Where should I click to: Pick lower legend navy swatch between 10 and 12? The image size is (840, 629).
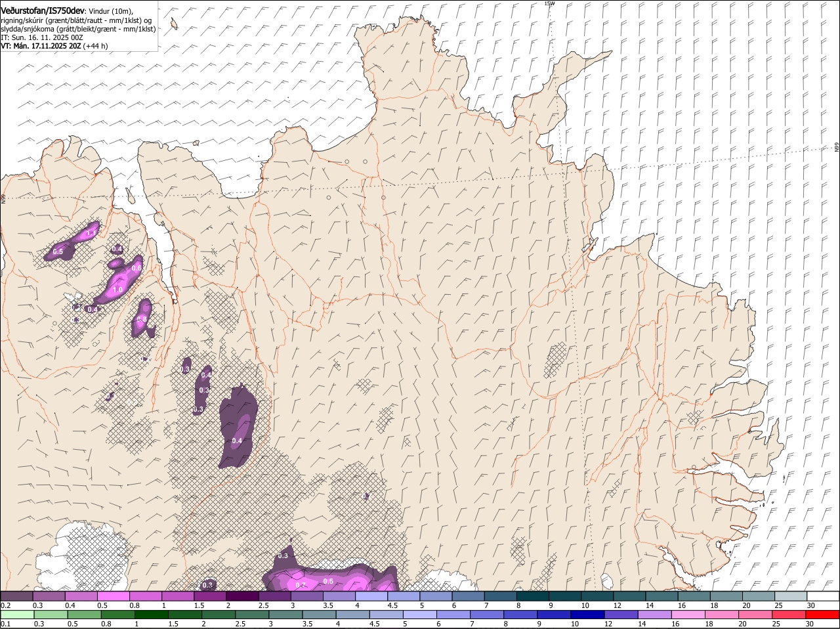(587, 615)
